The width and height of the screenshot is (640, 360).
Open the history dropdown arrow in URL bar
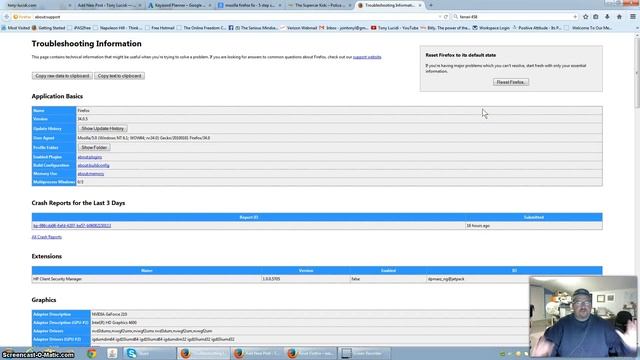point(440,17)
